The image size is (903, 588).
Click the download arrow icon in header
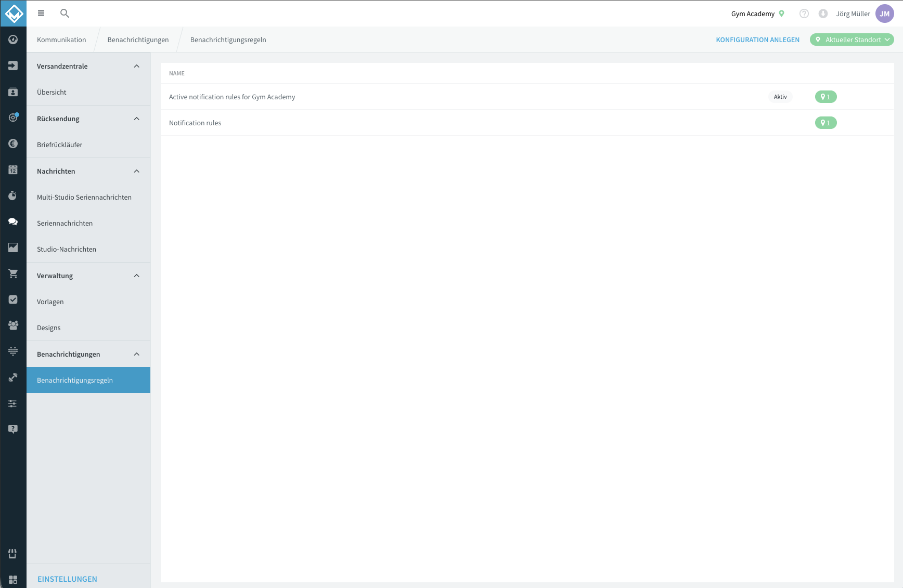(x=823, y=14)
